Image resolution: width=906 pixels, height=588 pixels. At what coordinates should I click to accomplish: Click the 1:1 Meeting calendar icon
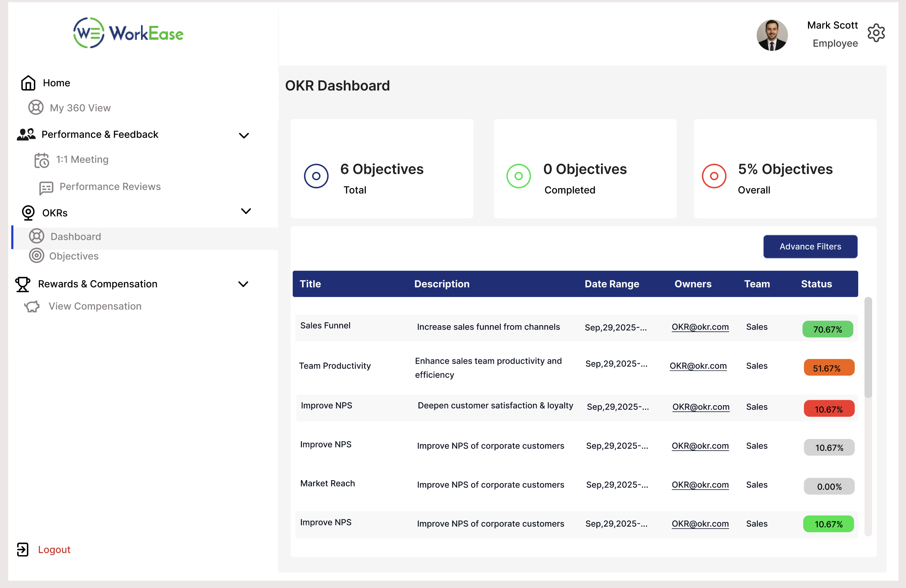coord(41,160)
